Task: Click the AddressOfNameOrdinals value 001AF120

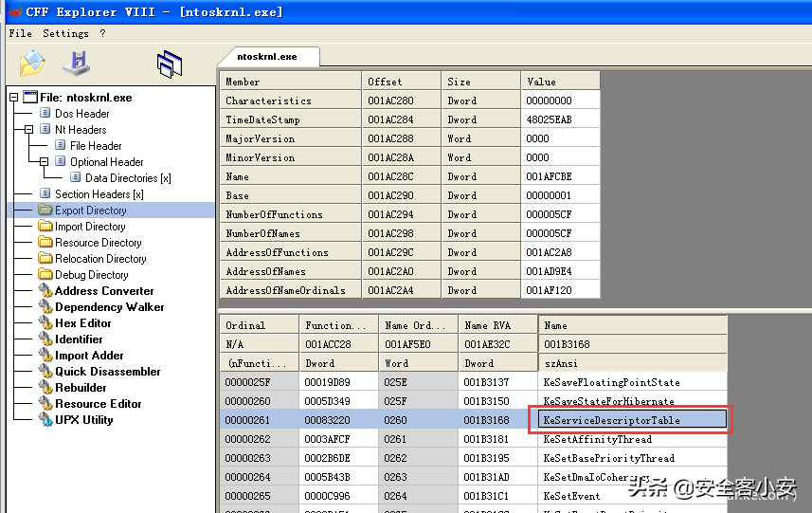Action: click(x=560, y=290)
